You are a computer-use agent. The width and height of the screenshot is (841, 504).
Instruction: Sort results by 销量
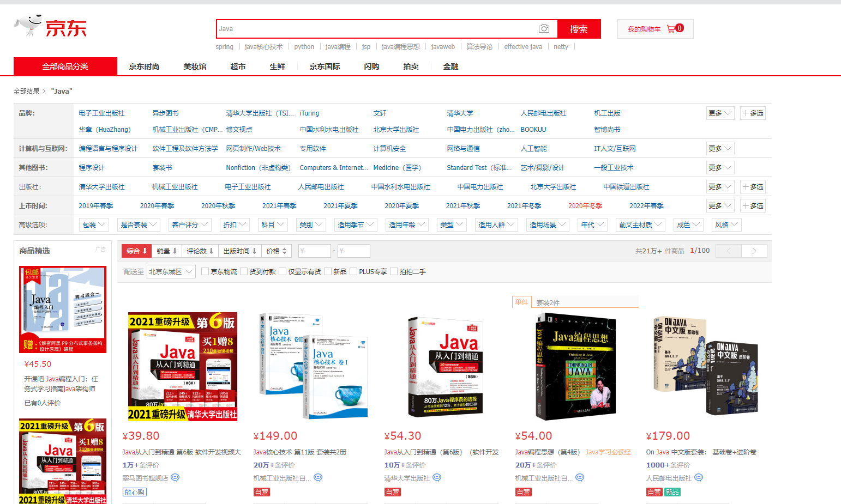167,251
